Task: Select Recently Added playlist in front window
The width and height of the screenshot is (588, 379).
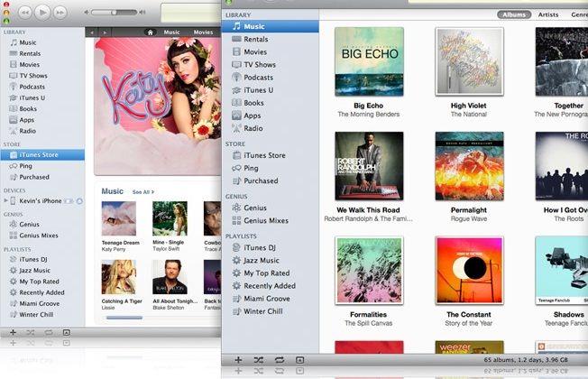Action: coord(270,286)
